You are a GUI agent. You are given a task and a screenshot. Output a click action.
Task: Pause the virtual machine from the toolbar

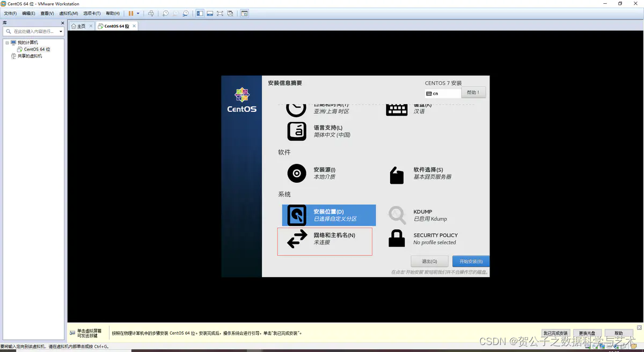pyautogui.click(x=131, y=13)
